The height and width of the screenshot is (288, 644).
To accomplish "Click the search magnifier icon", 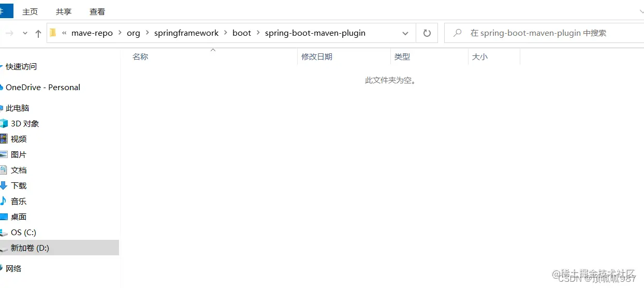I will tap(458, 33).
